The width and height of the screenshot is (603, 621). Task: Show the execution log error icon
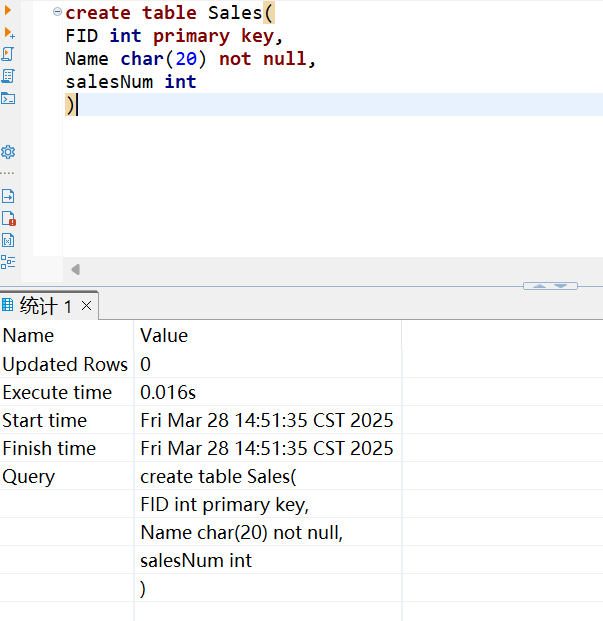click(8, 218)
